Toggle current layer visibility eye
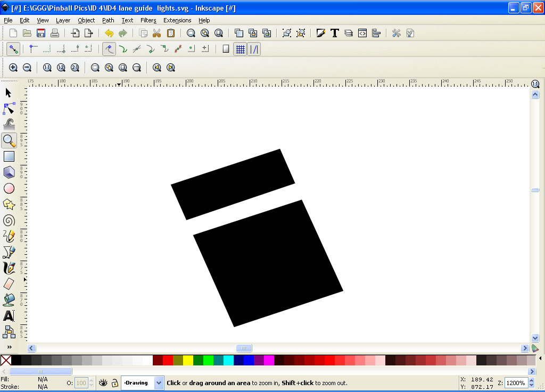 (103, 383)
